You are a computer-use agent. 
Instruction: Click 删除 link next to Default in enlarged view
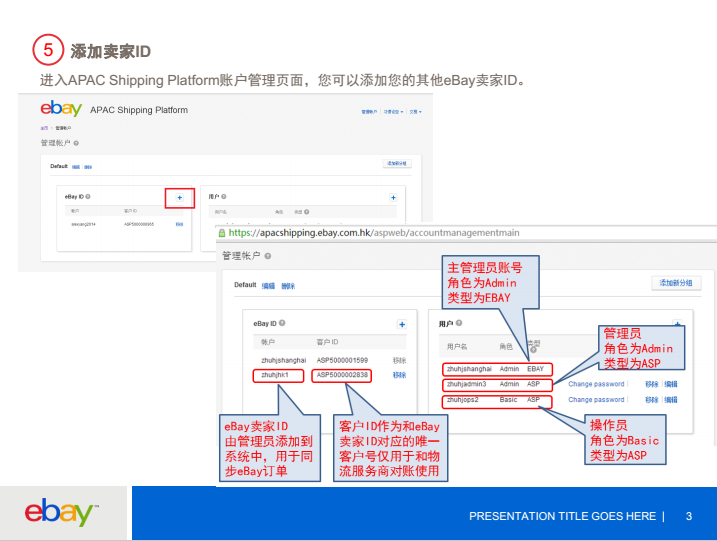click(x=288, y=286)
